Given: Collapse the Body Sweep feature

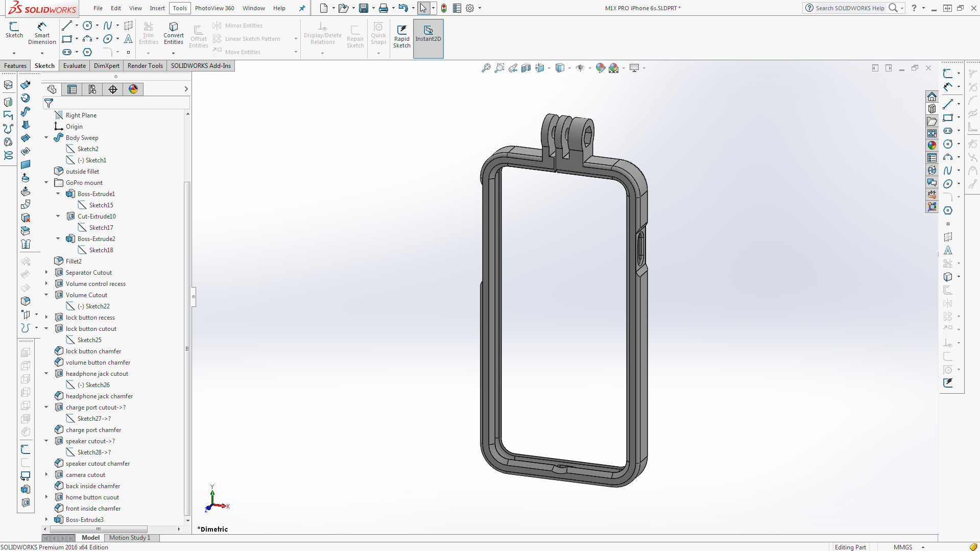Looking at the screenshot, I should tap(46, 138).
